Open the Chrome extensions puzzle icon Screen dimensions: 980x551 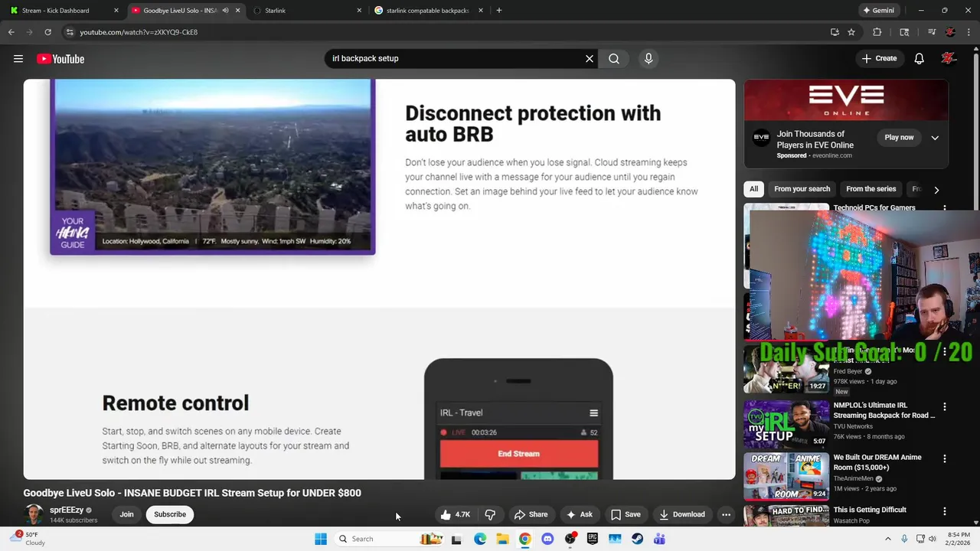(x=877, y=32)
